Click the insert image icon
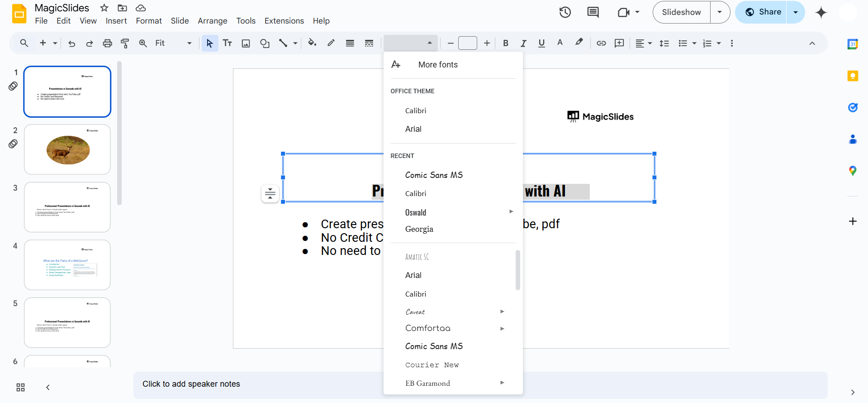Viewport: 868px width, 403px height. 246,43
